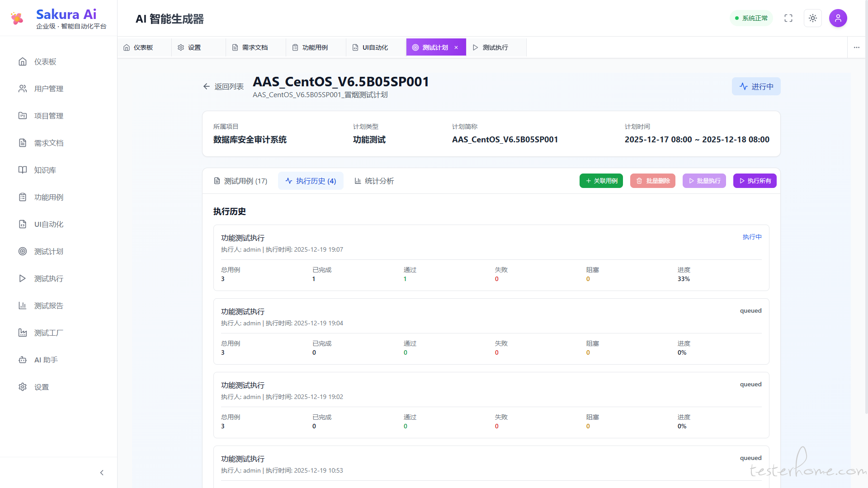Image resolution: width=868 pixels, height=488 pixels.
Task: Click the fullscreen toggle icon
Action: click(x=788, y=18)
